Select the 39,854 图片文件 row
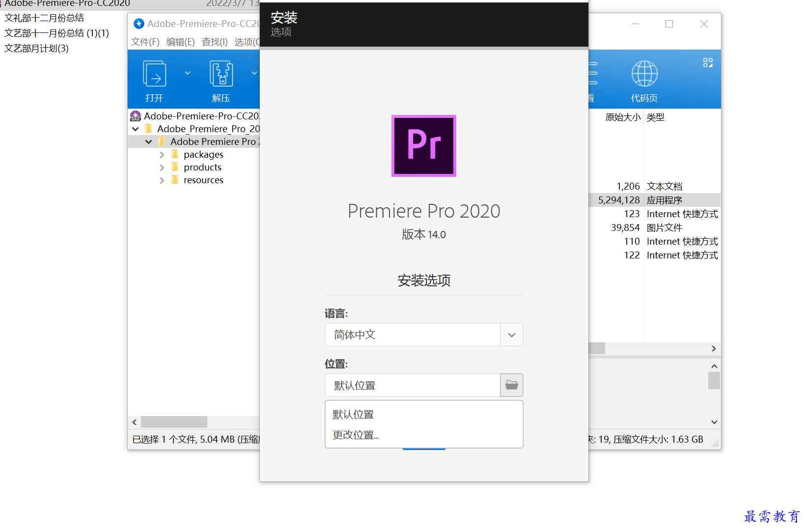Viewport: 804px width, 532px height. pos(655,227)
